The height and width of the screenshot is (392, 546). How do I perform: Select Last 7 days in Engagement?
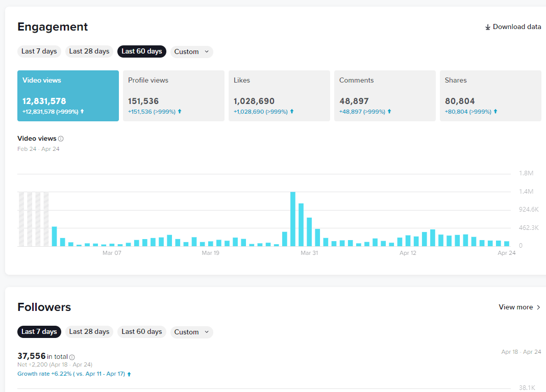39,51
